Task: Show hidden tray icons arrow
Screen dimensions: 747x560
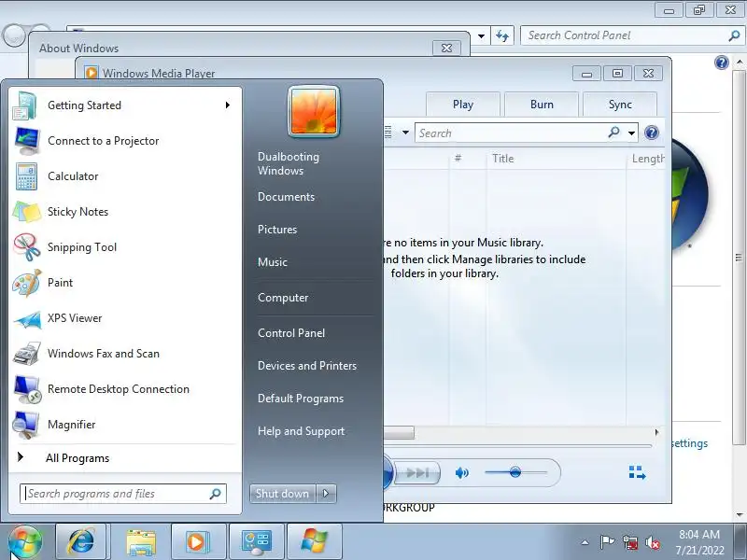Action: coord(585,542)
